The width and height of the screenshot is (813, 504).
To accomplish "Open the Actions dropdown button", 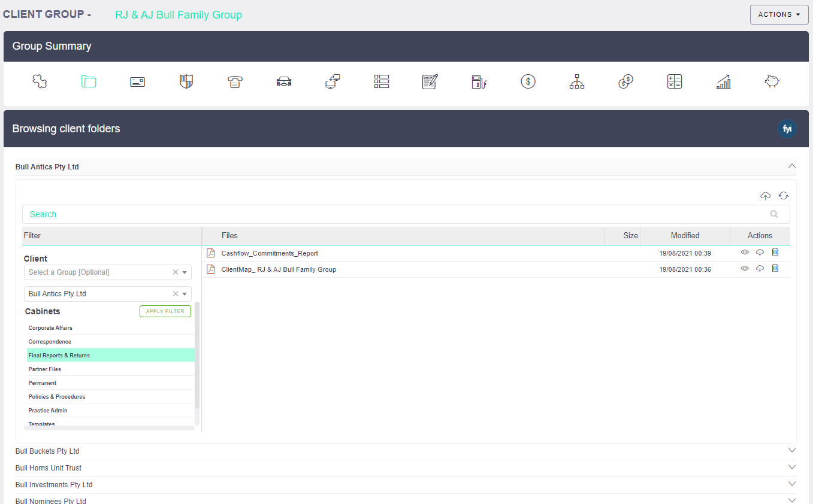I will click(x=779, y=14).
